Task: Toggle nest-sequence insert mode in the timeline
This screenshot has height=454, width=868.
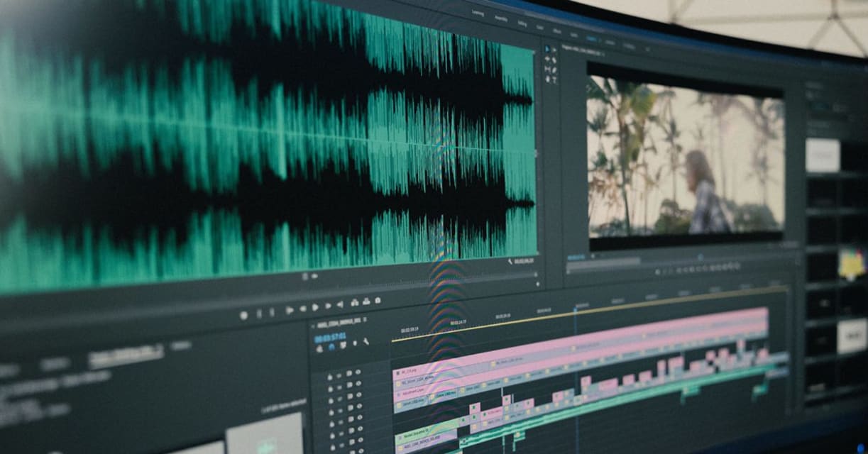Action: tap(319, 348)
